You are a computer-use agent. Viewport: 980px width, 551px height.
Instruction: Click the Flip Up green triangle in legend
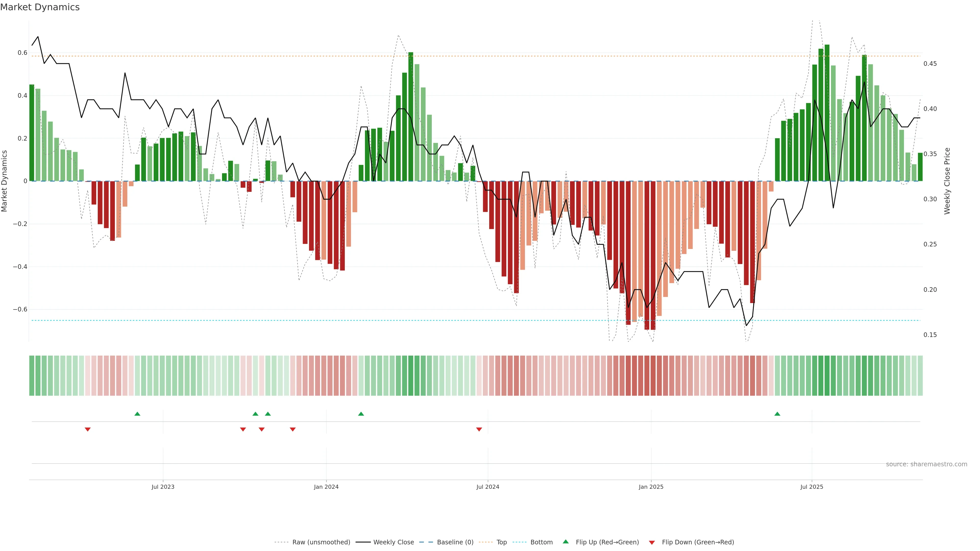point(566,542)
